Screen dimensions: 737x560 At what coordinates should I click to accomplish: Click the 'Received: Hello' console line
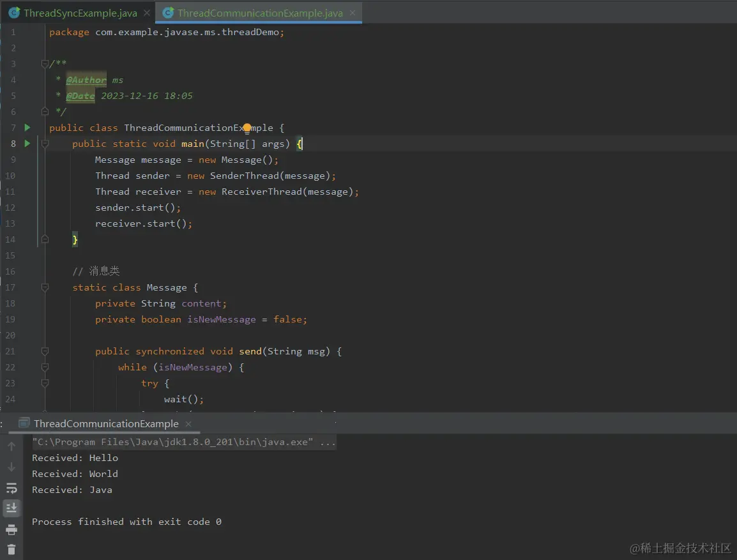coord(75,458)
